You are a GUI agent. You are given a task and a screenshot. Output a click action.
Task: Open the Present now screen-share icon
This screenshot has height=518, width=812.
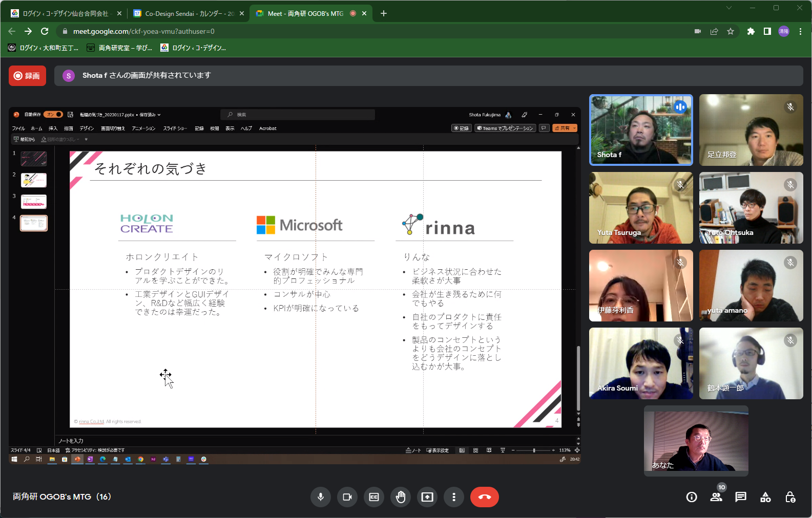427,497
